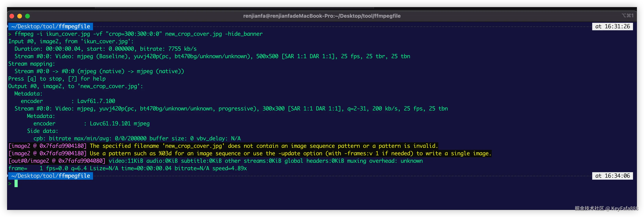
Task: Click the 'at 16:34:06' timestamp badge
Action: pos(612,176)
